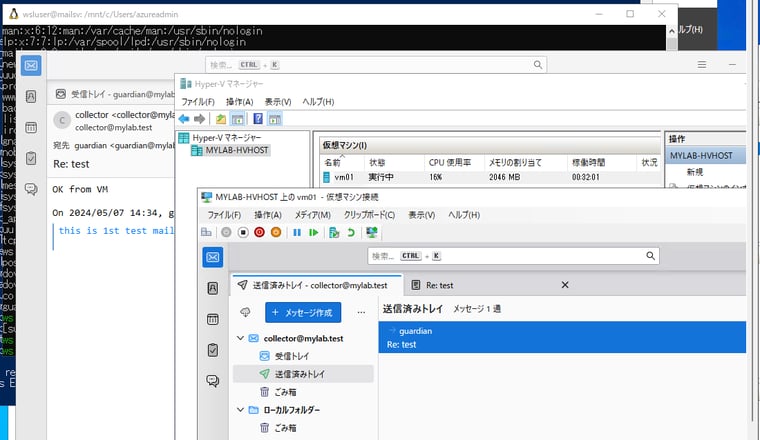The image size is (760, 440).
Task: Pause the virtual machine vm01
Action: 297,233
